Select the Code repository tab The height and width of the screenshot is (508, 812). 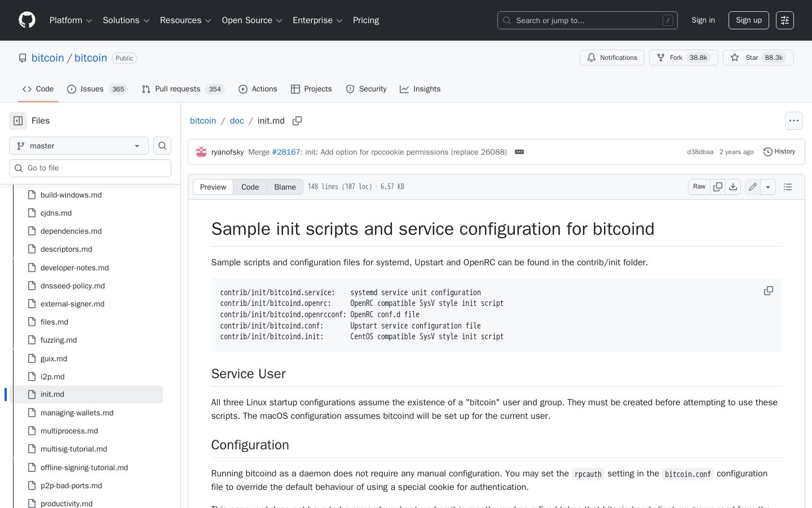click(x=38, y=89)
